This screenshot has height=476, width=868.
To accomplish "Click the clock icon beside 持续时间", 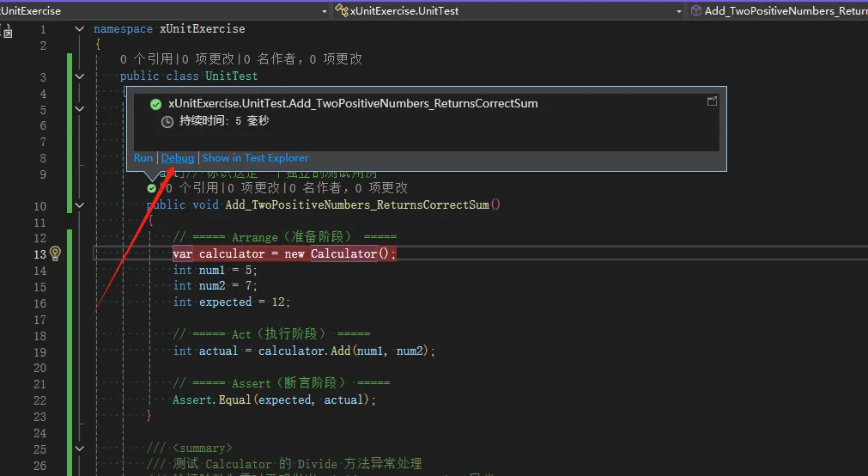I will tap(167, 121).
